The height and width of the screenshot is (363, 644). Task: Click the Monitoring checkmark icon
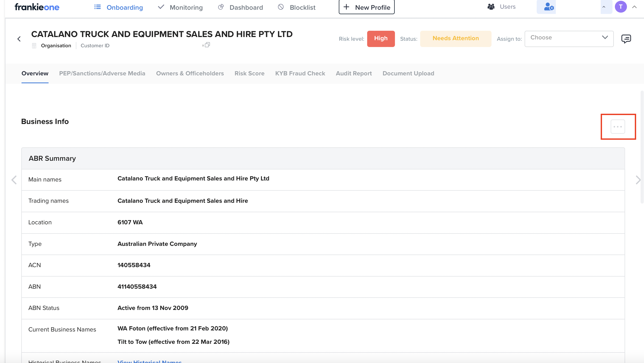(x=161, y=7)
